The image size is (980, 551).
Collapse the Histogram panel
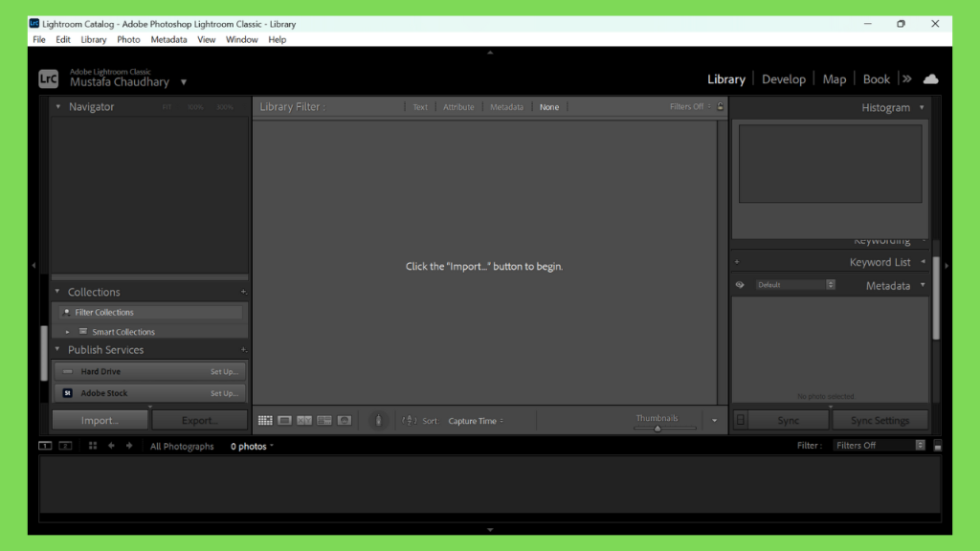922,107
